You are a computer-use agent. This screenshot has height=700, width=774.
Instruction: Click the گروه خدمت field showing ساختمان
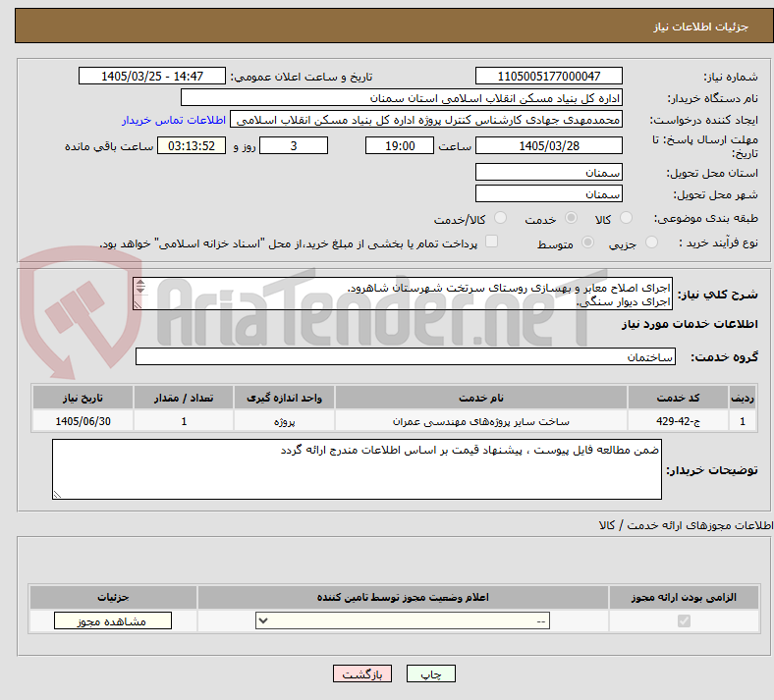(x=406, y=356)
